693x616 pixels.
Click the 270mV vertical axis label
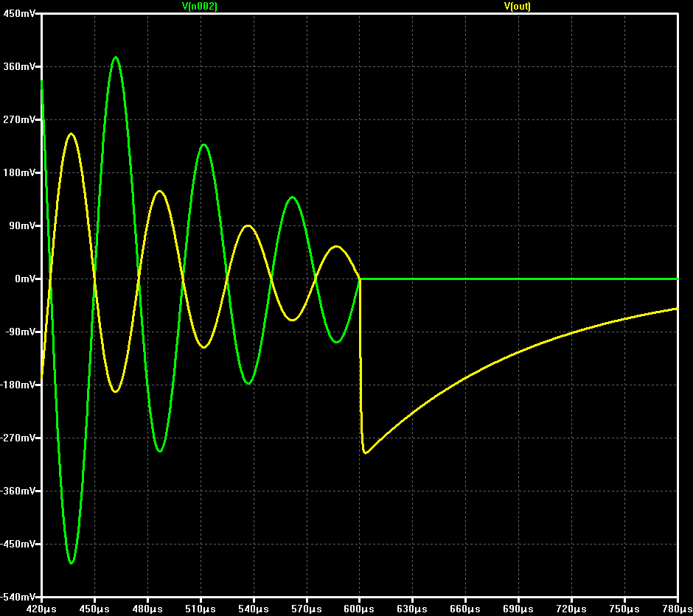[18, 119]
